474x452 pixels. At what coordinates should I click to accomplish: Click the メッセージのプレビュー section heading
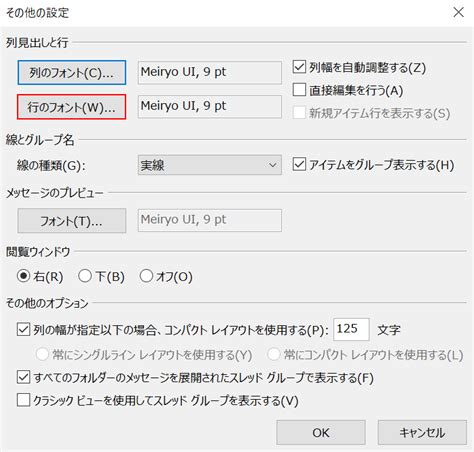[x=55, y=193]
